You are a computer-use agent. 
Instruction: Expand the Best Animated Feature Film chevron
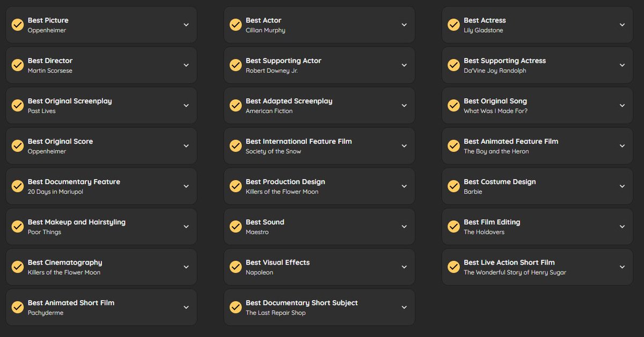pos(622,145)
